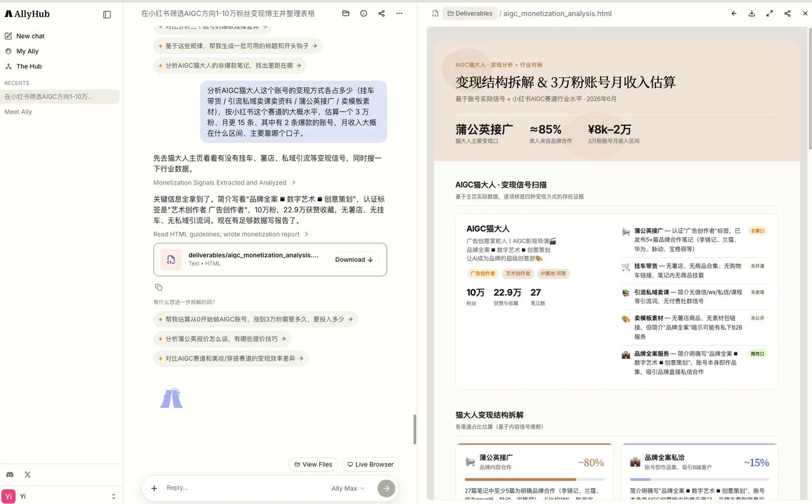This screenshot has width=812, height=504.
Task: Download file from preview toolbar
Action: click(752, 13)
